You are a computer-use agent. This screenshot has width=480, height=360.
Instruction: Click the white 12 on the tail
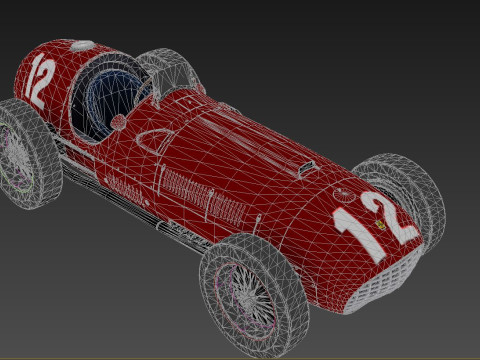[x=40, y=82]
